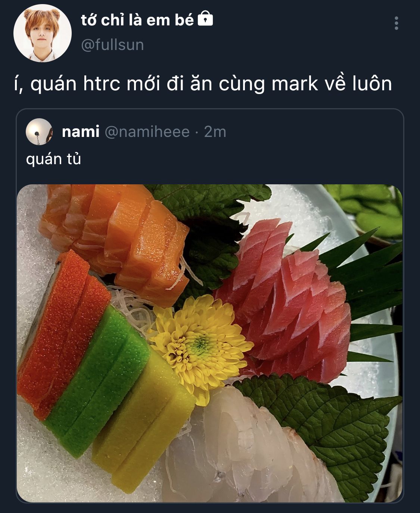Image resolution: width=420 pixels, height=513 pixels.
Task: Open the quoted tweet text "quán tủ"
Action: 54,159
